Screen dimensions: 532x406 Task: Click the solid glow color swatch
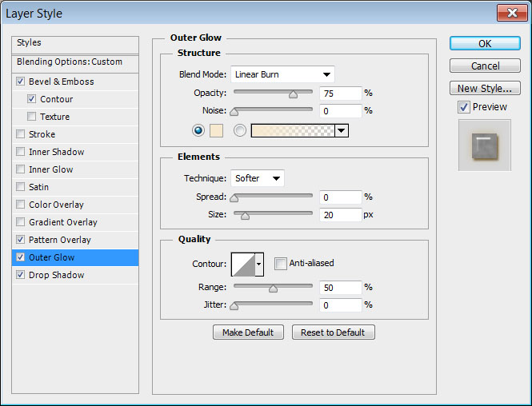pyautogui.click(x=218, y=130)
